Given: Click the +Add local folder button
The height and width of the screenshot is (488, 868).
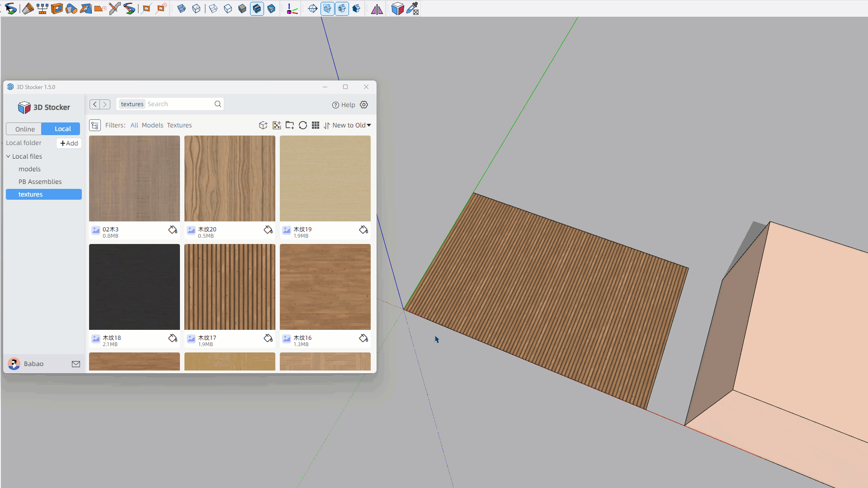Looking at the screenshot, I should (x=69, y=143).
